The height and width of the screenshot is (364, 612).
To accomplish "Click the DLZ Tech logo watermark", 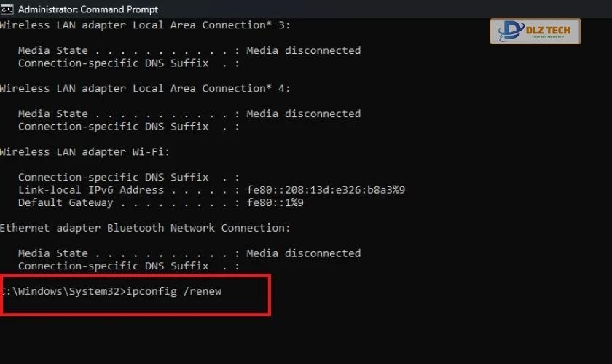I will pyautogui.click(x=535, y=32).
